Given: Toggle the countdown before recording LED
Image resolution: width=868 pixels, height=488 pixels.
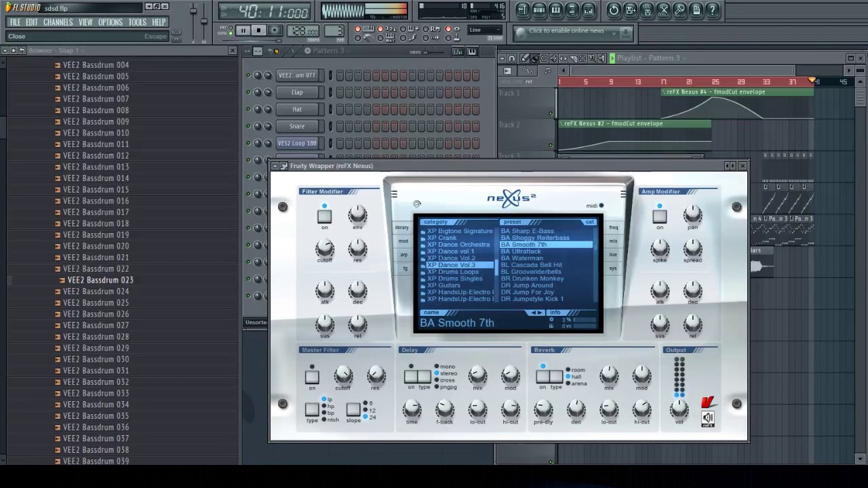Looking at the screenshot, I should pyautogui.click(x=380, y=28).
